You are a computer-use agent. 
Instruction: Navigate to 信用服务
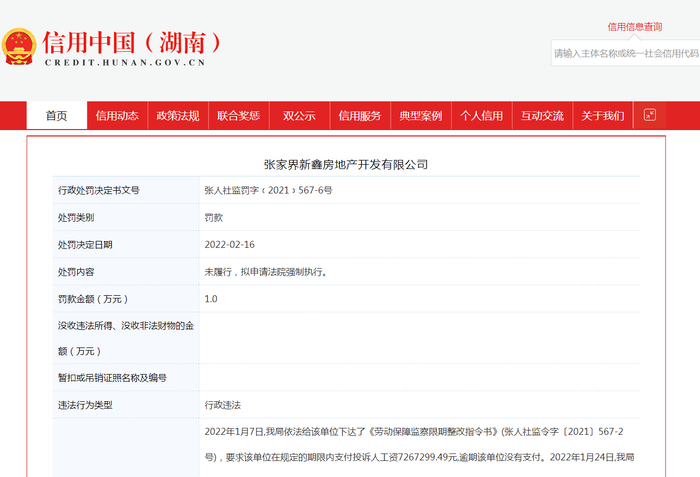(x=360, y=116)
